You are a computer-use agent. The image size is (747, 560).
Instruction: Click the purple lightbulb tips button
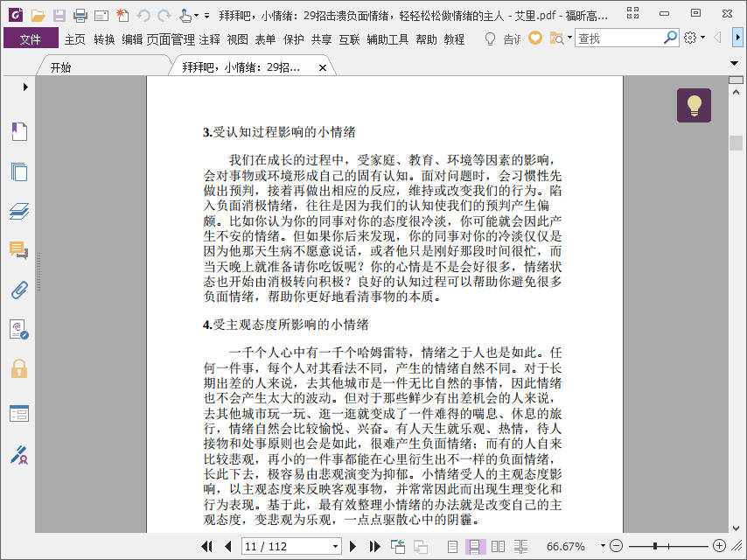point(695,105)
